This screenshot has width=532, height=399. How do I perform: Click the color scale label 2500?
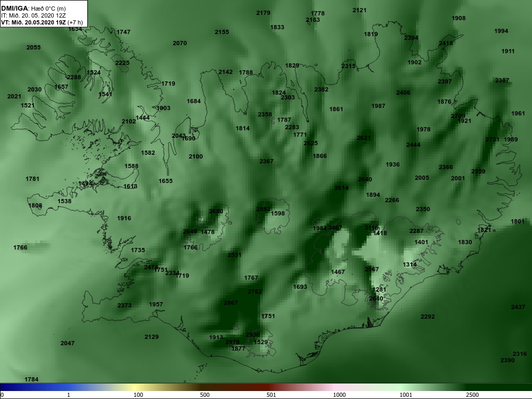(x=472, y=395)
